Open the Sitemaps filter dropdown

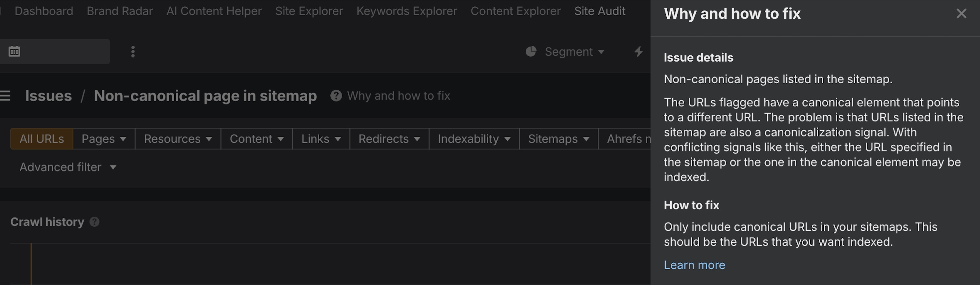[559, 139]
